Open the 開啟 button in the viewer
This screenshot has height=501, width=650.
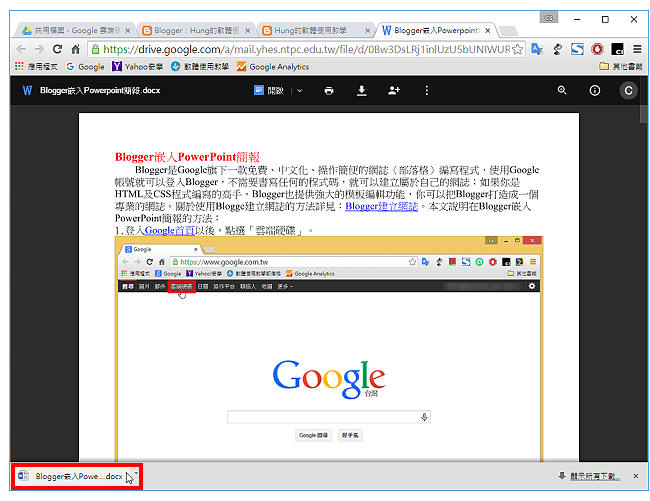click(x=269, y=90)
